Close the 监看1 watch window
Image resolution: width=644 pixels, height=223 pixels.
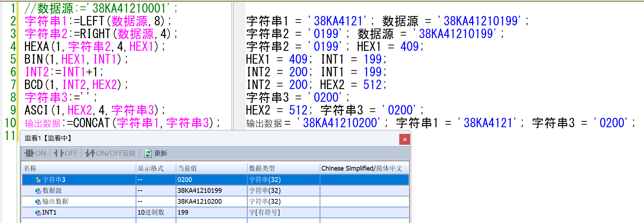coord(404,139)
